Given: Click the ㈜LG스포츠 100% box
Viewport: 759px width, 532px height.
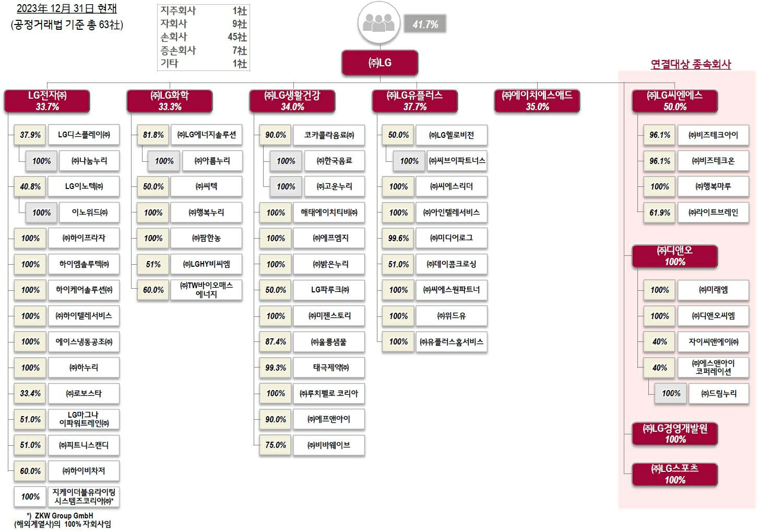Looking at the screenshot, I should (675, 474).
